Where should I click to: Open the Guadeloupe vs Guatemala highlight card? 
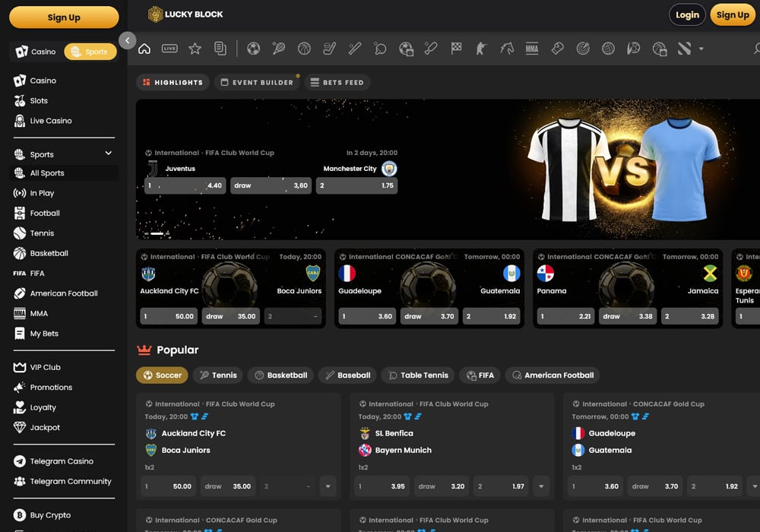click(x=429, y=288)
